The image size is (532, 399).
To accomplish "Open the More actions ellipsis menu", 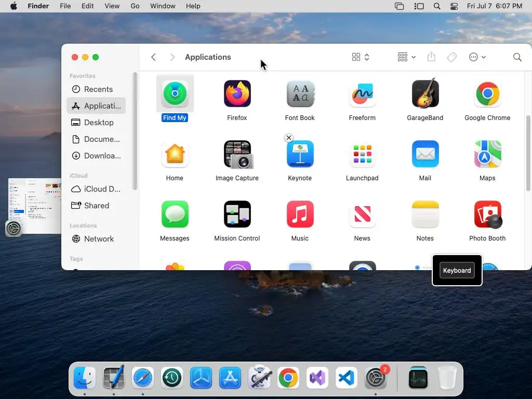I will click(x=477, y=57).
